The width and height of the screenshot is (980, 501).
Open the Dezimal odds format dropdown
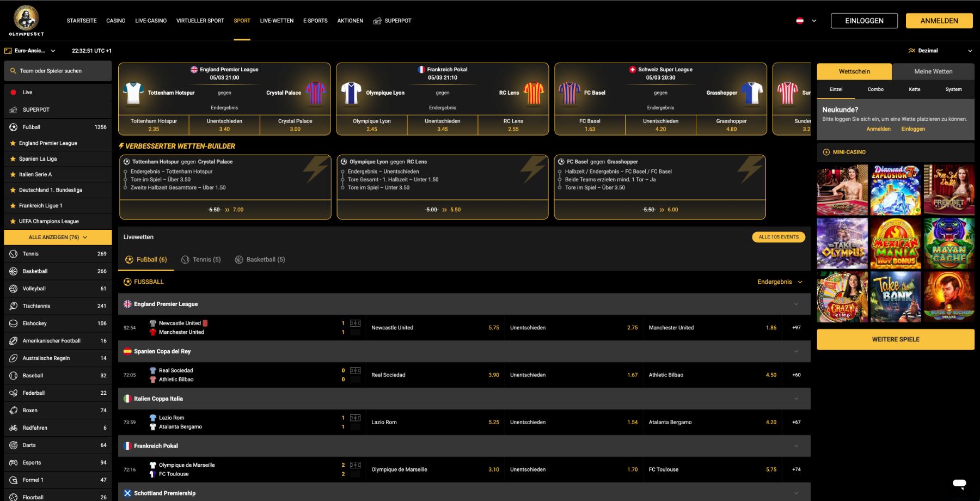(940, 51)
